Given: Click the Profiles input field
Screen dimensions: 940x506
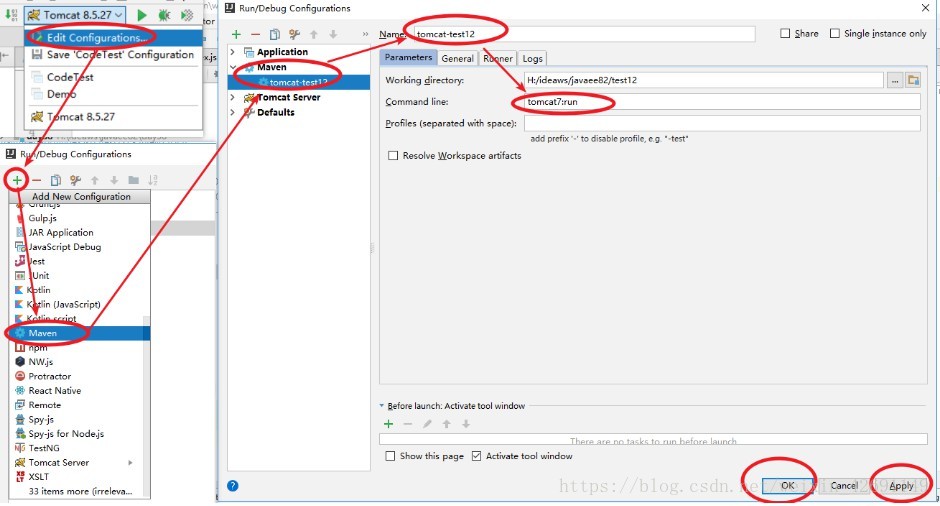Looking at the screenshot, I should pos(722,124).
